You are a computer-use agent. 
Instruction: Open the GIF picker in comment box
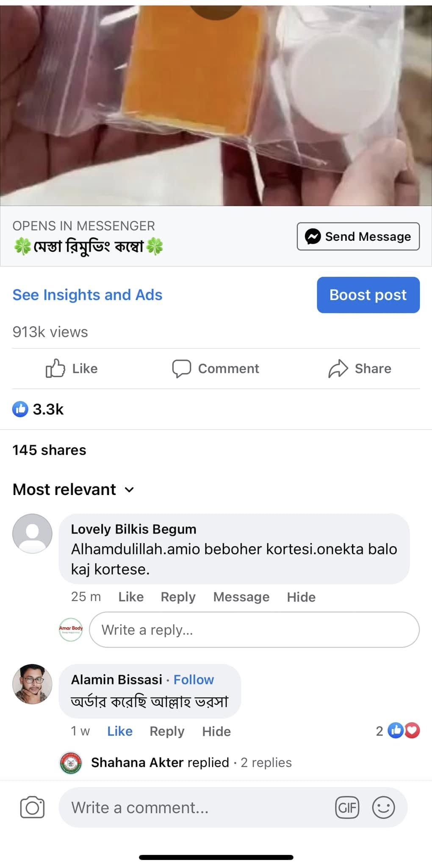[x=347, y=807]
